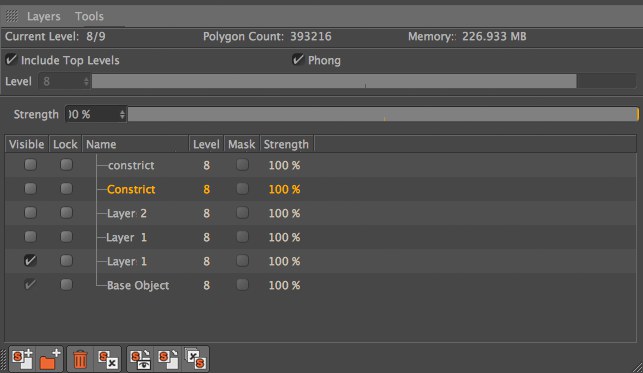Image resolution: width=643 pixels, height=373 pixels.
Task: Open the Tools menu
Action: coord(89,16)
